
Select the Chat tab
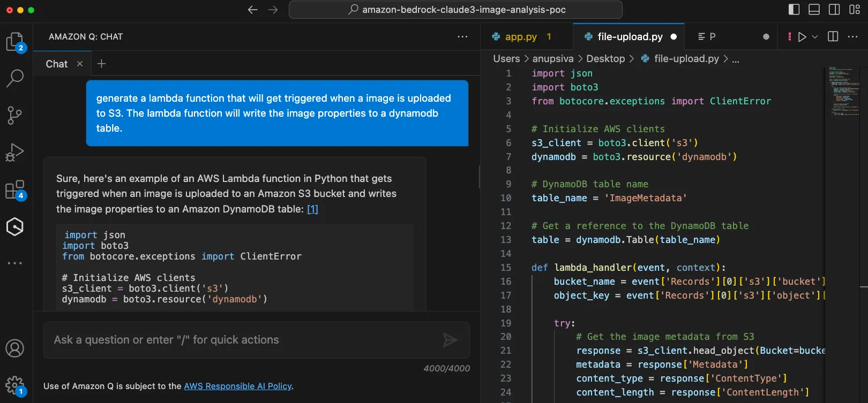coord(56,64)
